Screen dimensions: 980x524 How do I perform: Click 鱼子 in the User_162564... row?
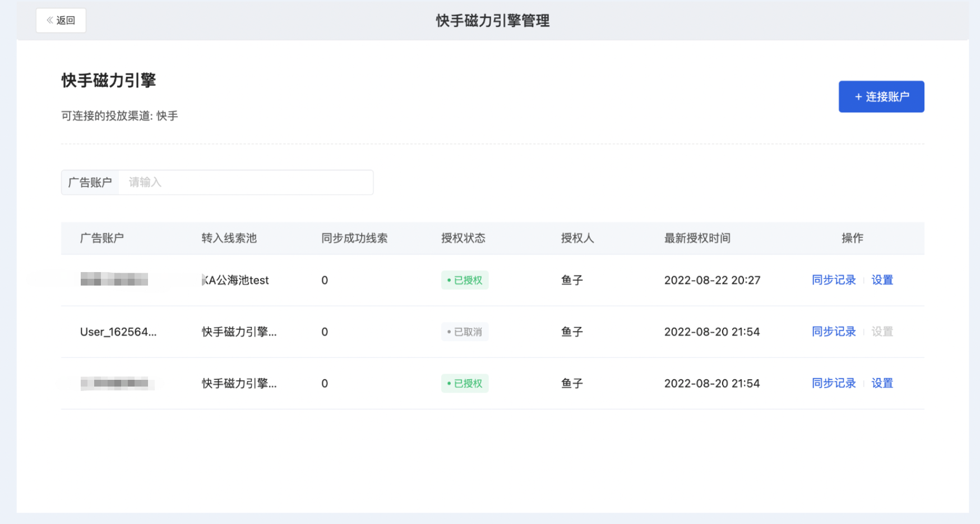click(x=572, y=332)
